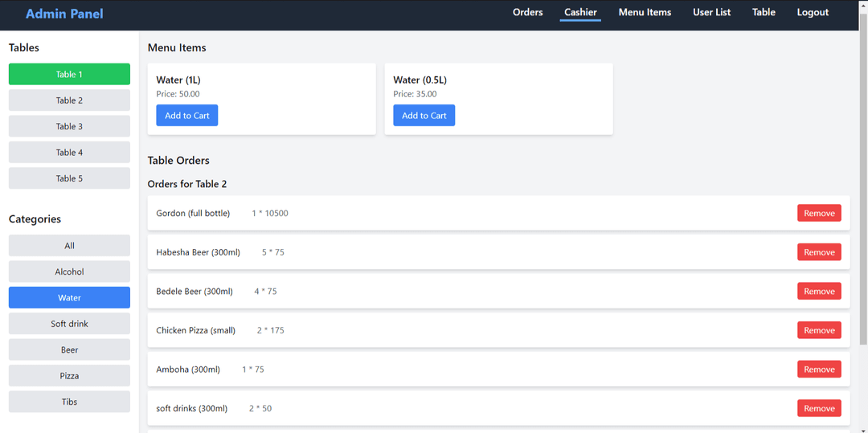Click the 'Menu Items' section heading

tap(177, 47)
